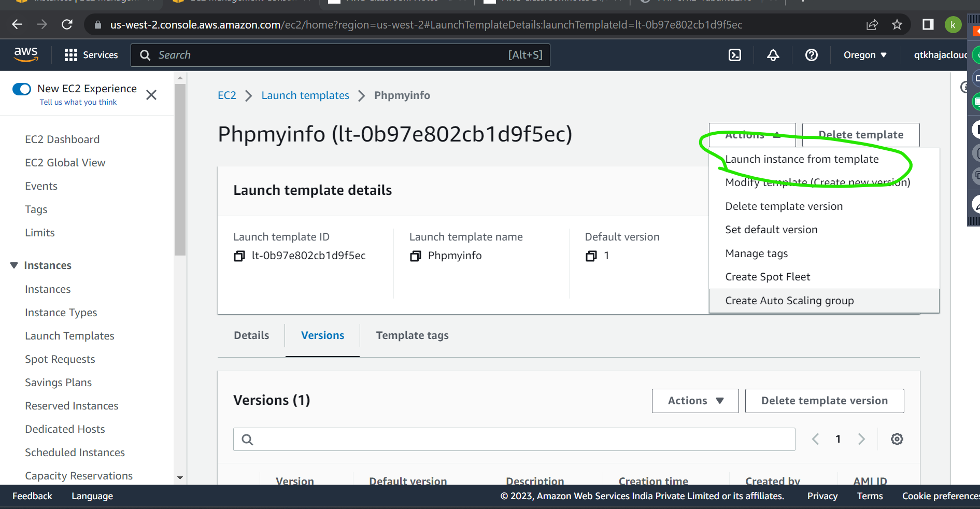
Task: Close the New EC2 Experience banner
Action: 151,95
